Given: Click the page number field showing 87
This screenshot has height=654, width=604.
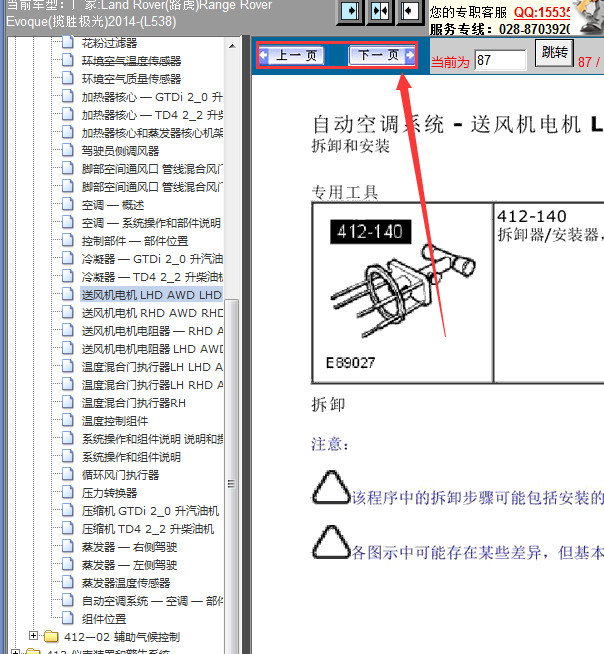Looking at the screenshot, I should pyautogui.click(x=500, y=60).
